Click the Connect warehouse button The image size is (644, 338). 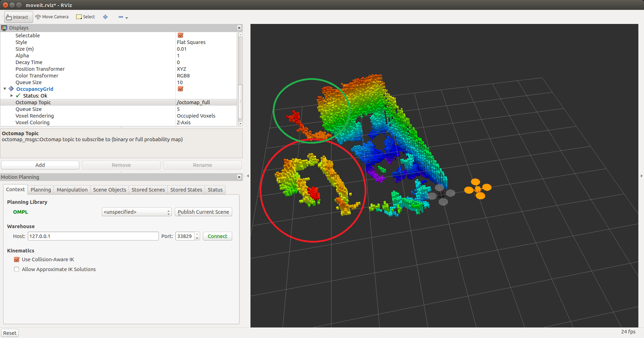coord(217,236)
